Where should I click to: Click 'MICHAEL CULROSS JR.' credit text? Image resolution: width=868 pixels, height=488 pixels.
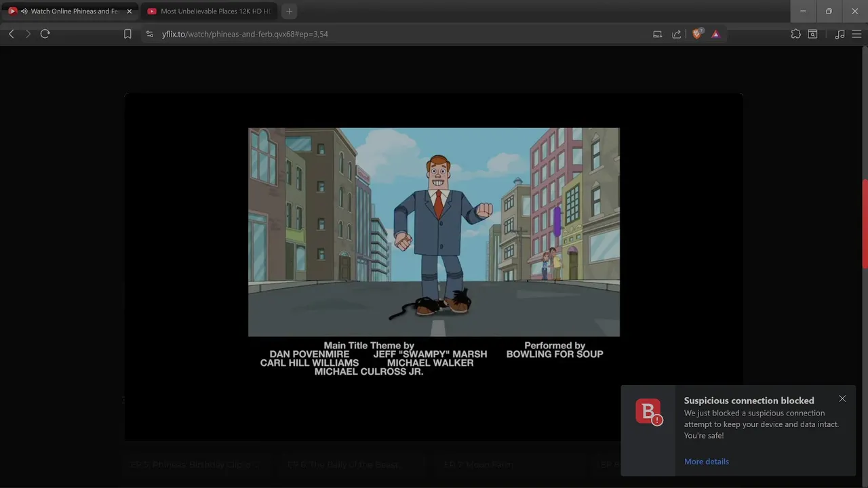click(x=369, y=371)
